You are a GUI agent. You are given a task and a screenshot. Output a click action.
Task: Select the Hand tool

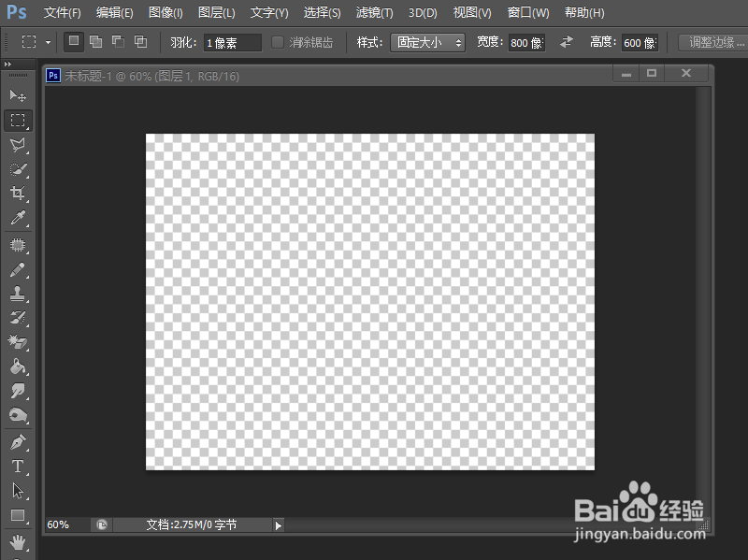18,542
